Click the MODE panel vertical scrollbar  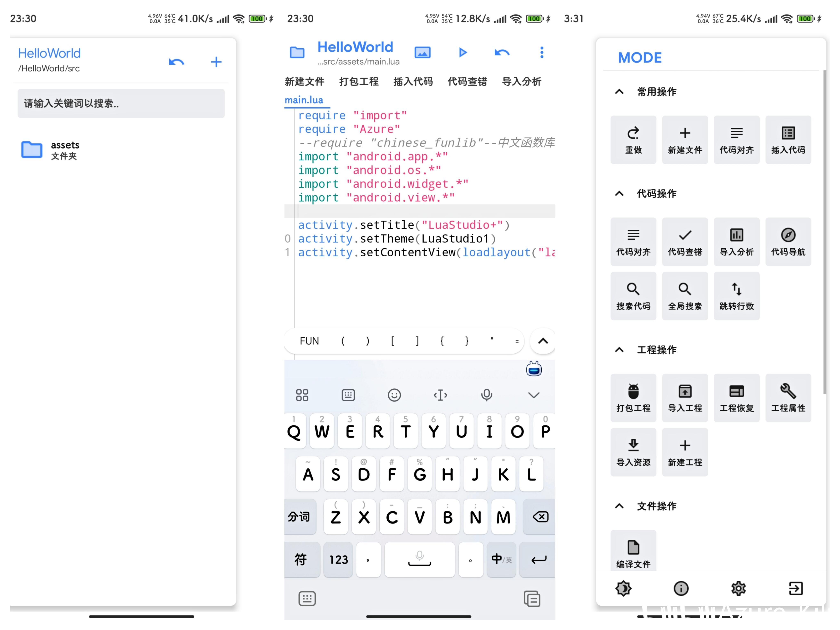pyautogui.click(x=824, y=232)
